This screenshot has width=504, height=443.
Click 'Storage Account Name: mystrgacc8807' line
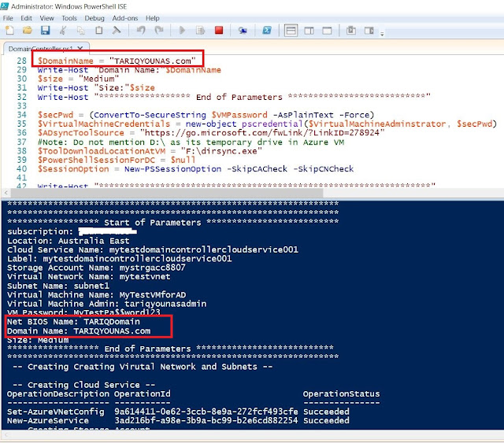[x=96, y=268]
